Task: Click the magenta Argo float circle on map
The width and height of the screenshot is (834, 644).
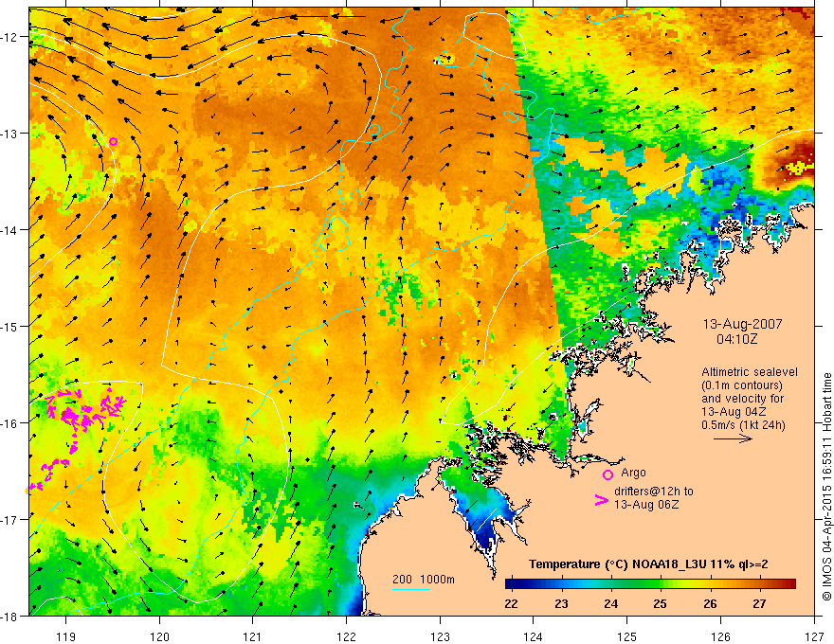Action: (x=114, y=141)
